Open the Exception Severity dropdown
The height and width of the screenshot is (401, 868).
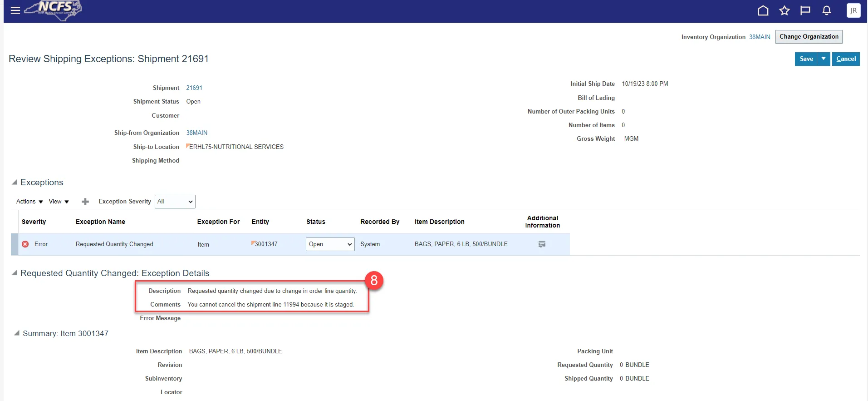coord(175,202)
